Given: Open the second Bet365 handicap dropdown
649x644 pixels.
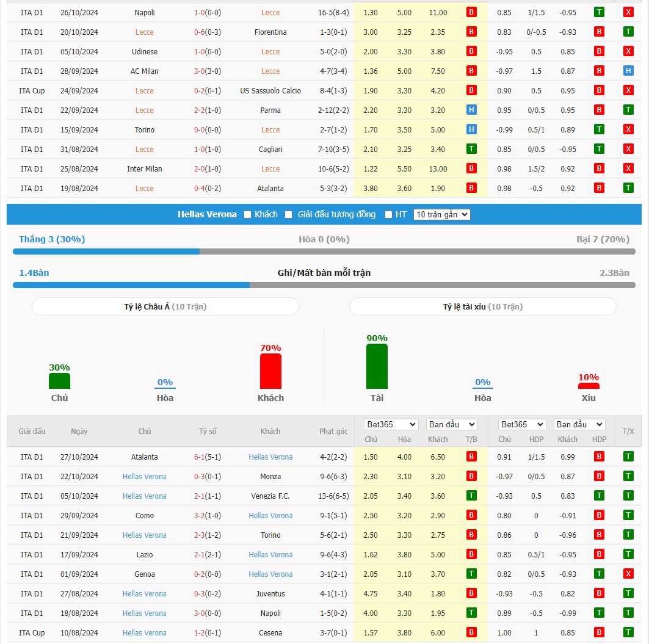Looking at the screenshot, I should point(522,424).
